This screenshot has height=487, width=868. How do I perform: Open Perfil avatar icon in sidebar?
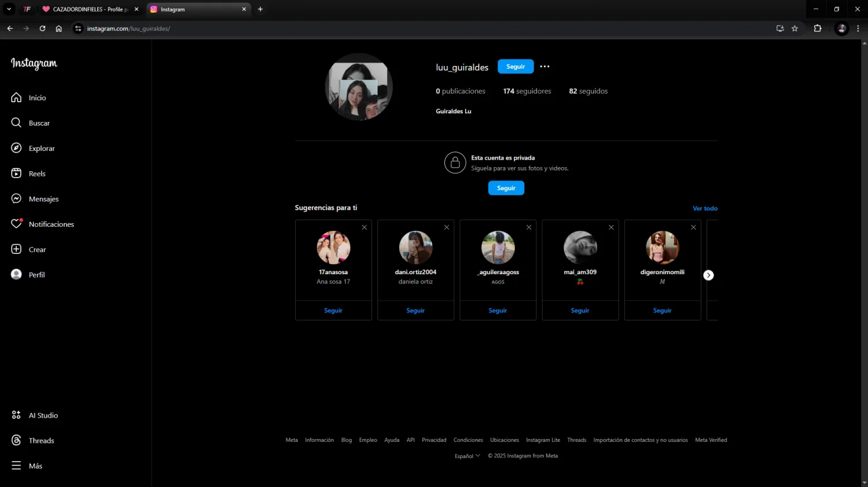16,274
